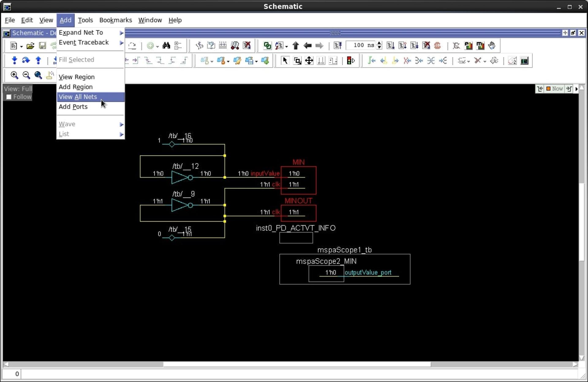Click the black up arrow navigation icon

point(296,46)
